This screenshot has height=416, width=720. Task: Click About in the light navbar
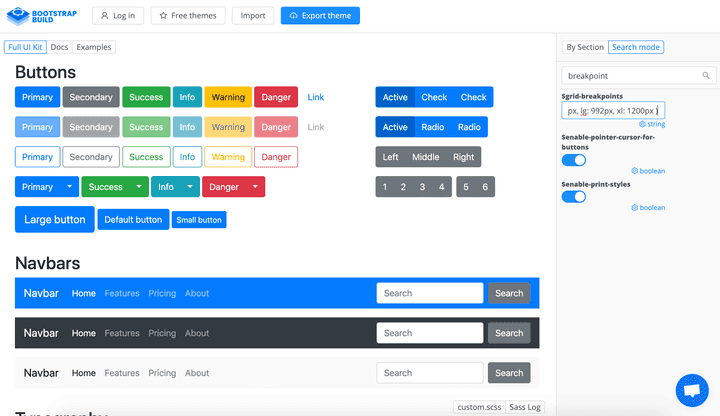click(x=197, y=373)
